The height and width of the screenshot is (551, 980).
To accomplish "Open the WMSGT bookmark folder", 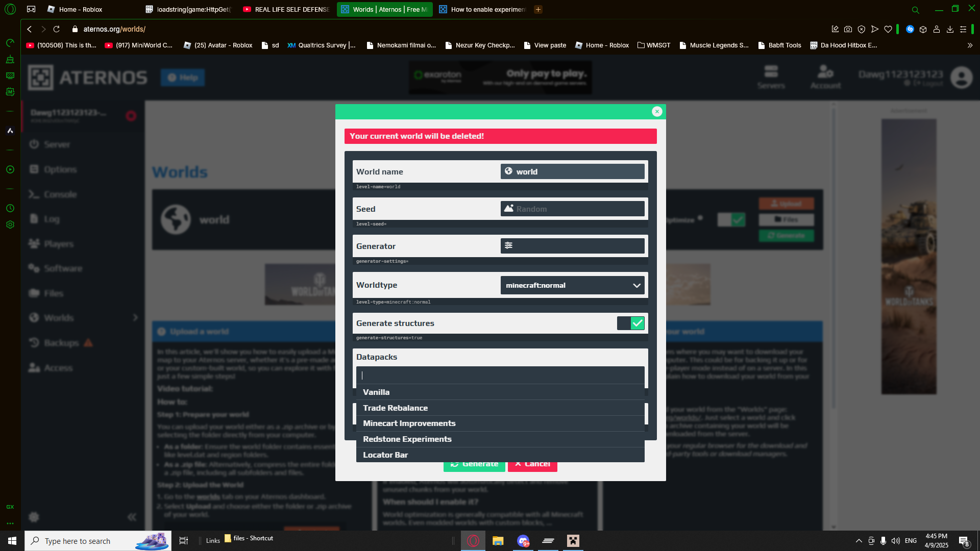I will point(654,45).
